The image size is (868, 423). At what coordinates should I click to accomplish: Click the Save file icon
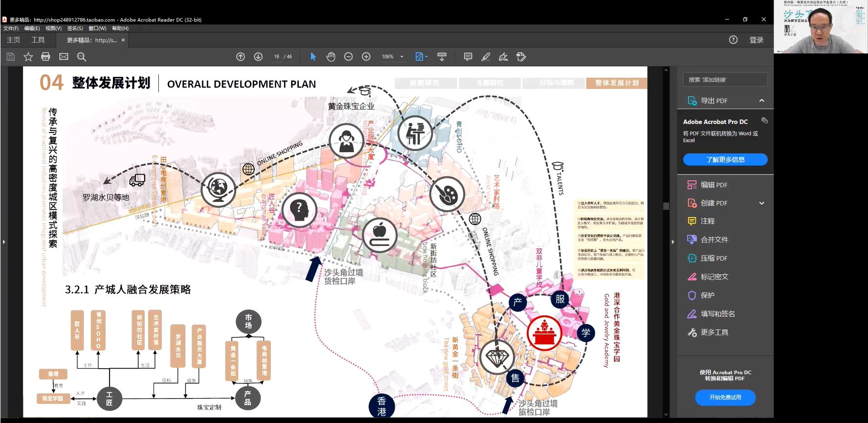click(x=10, y=57)
